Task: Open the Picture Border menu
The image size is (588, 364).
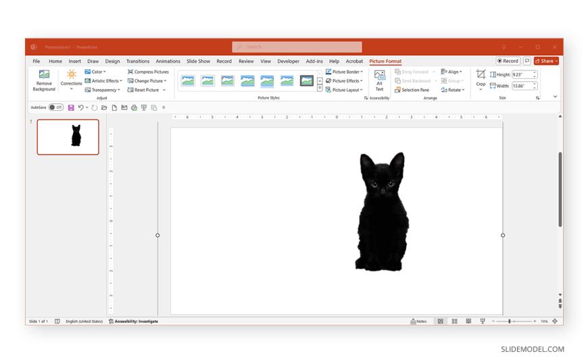Action: tap(344, 72)
